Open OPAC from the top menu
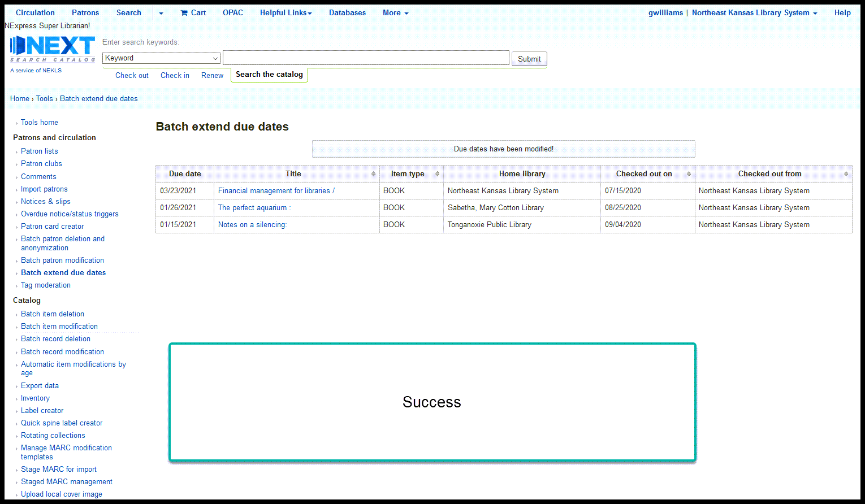This screenshot has height=504, width=865. pos(233,12)
